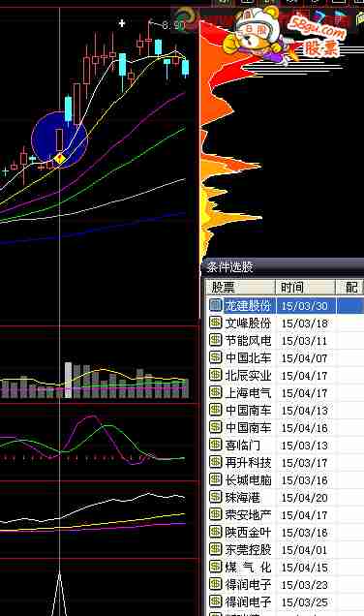Click the icon beside 中国北车
364x616 pixels.
[215, 357]
